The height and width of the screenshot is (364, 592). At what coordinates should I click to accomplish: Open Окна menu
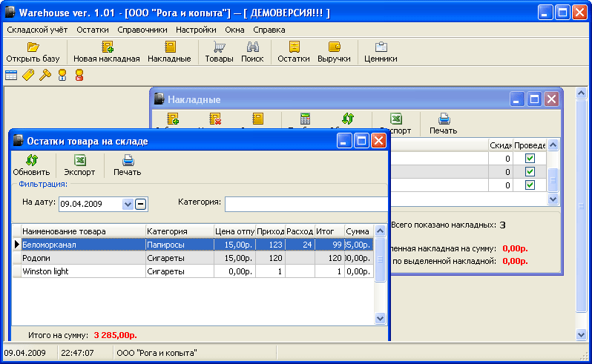(x=234, y=30)
